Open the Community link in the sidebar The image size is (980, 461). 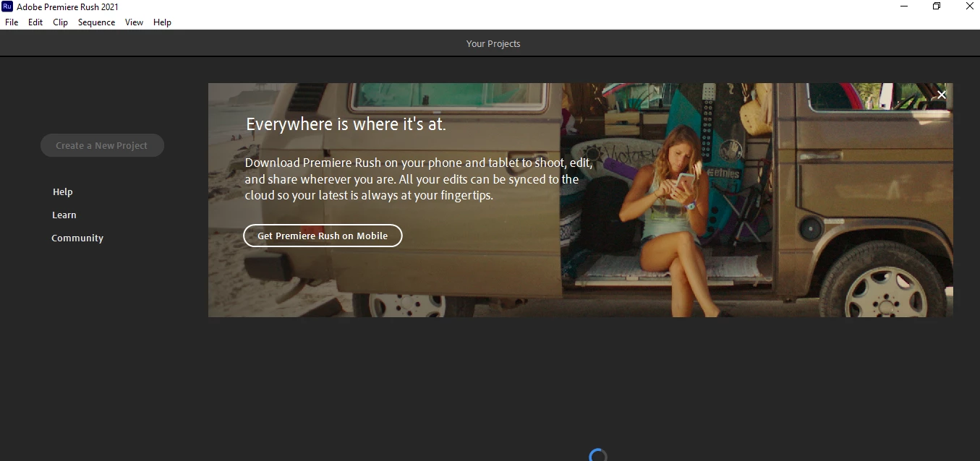pyautogui.click(x=77, y=238)
